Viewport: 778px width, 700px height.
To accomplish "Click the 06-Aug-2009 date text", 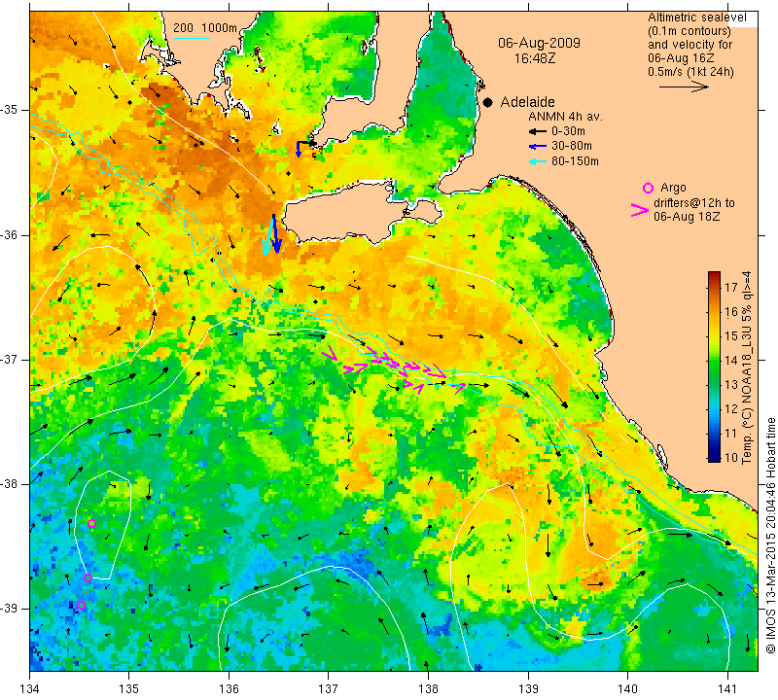I will point(539,43).
